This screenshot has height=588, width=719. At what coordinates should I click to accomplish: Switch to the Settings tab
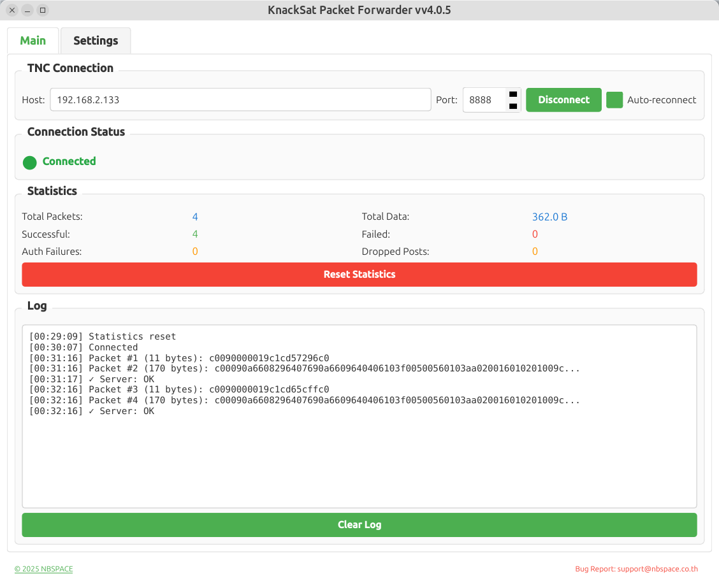click(96, 41)
